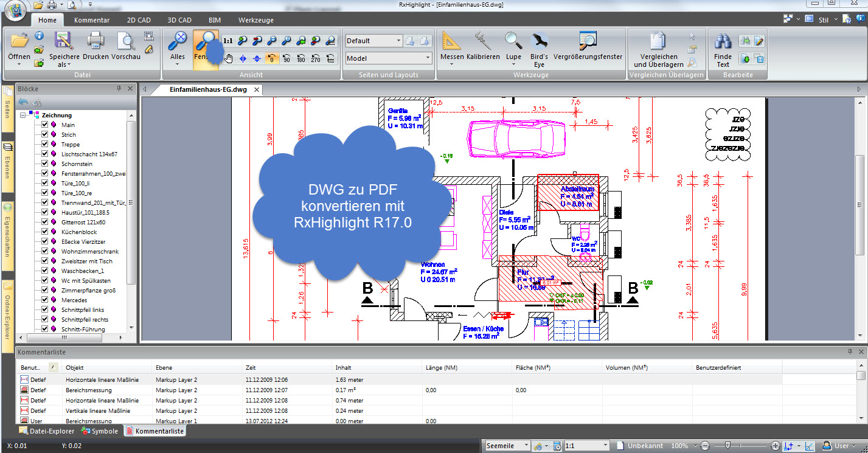Open Bird's Eye view
Viewport: 868px width, 453px height.
tap(539, 42)
